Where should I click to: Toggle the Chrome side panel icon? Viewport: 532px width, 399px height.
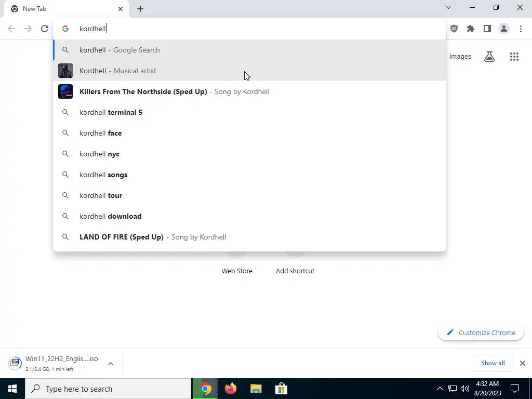coord(487,29)
